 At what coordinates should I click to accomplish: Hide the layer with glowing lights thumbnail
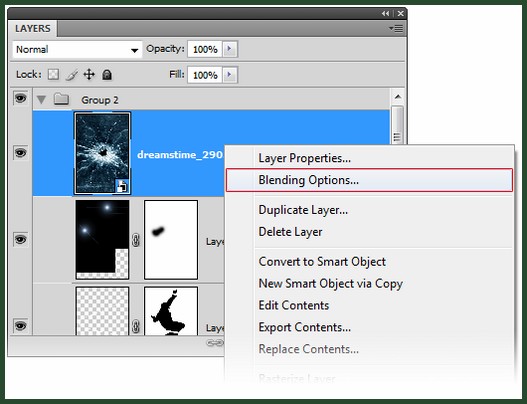click(x=21, y=240)
